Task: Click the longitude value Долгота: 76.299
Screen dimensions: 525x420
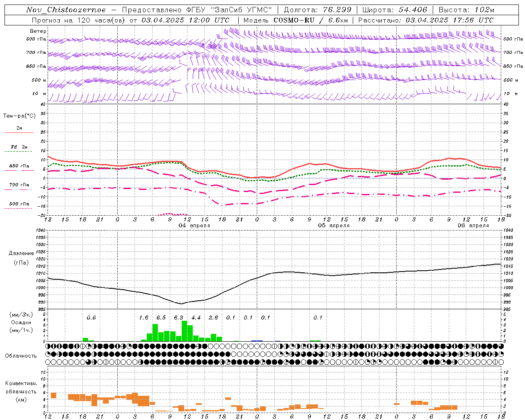Action: click(x=317, y=10)
